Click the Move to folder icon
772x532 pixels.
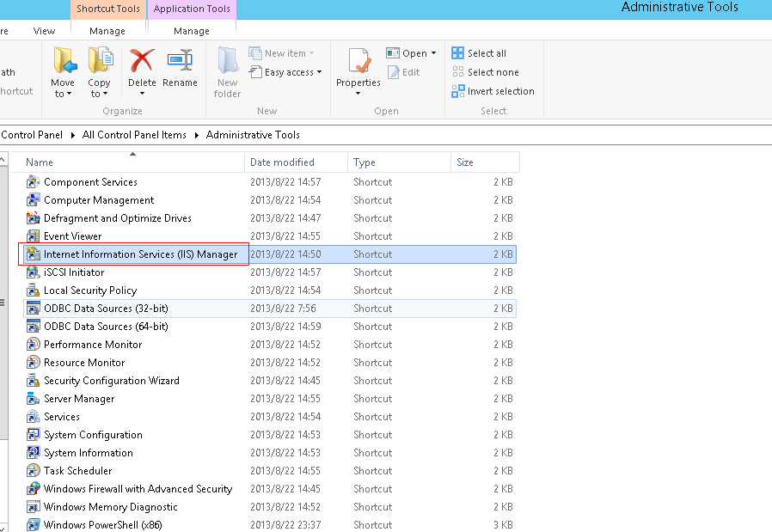64,60
